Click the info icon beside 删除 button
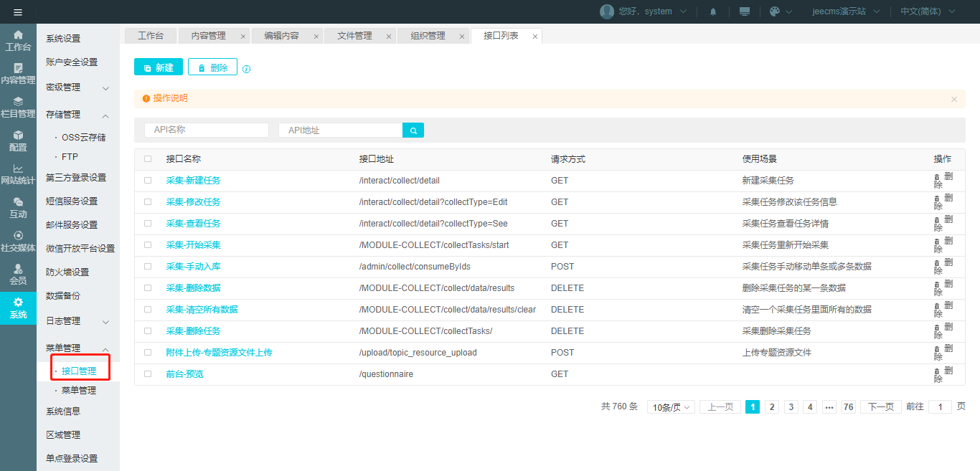 (247, 70)
